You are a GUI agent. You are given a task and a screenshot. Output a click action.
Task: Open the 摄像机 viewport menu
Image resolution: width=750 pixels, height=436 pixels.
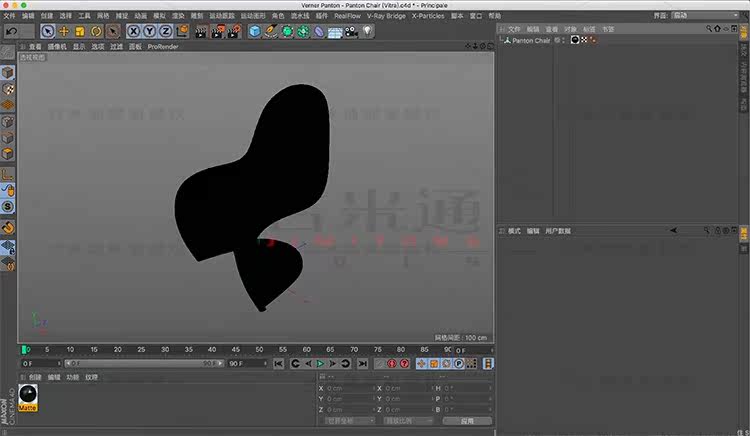57,46
